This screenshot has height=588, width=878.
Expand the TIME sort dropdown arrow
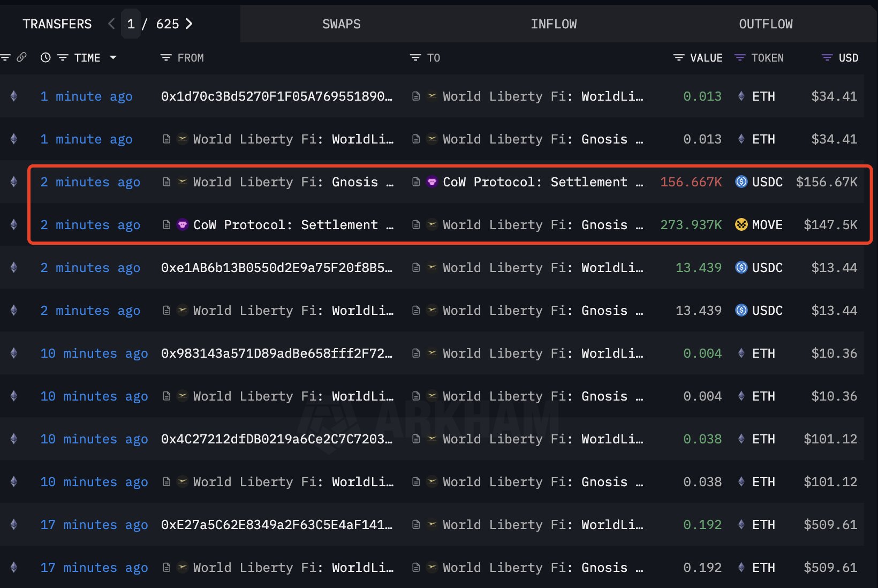(x=113, y=57)
